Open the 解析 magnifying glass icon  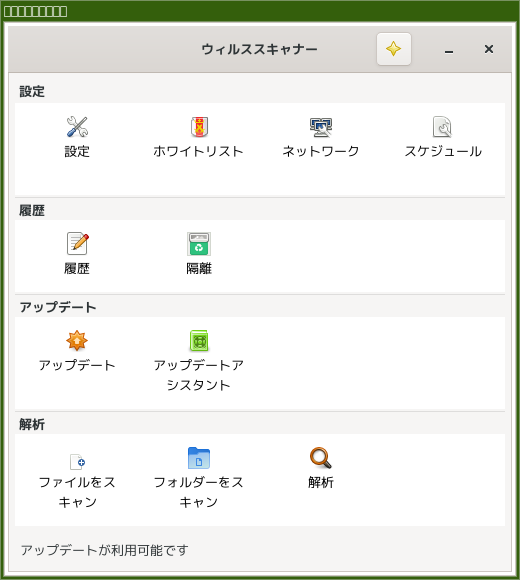coord(321,458)
